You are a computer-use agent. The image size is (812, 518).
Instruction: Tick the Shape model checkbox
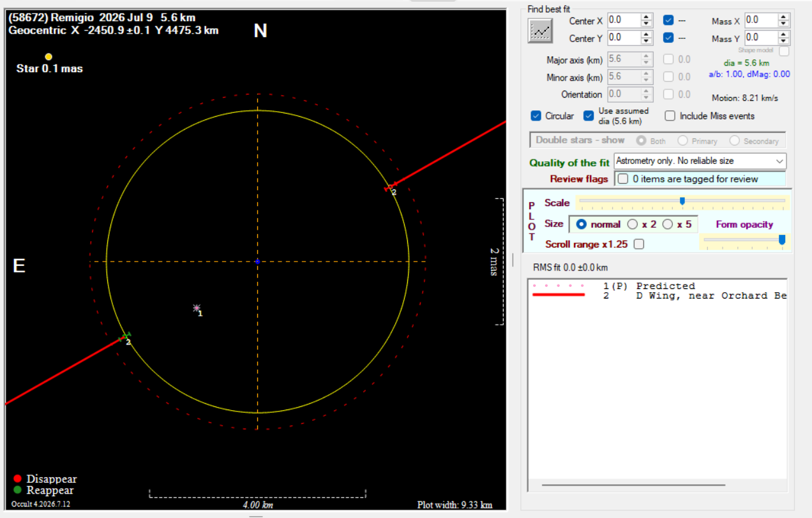pos(784,51)
